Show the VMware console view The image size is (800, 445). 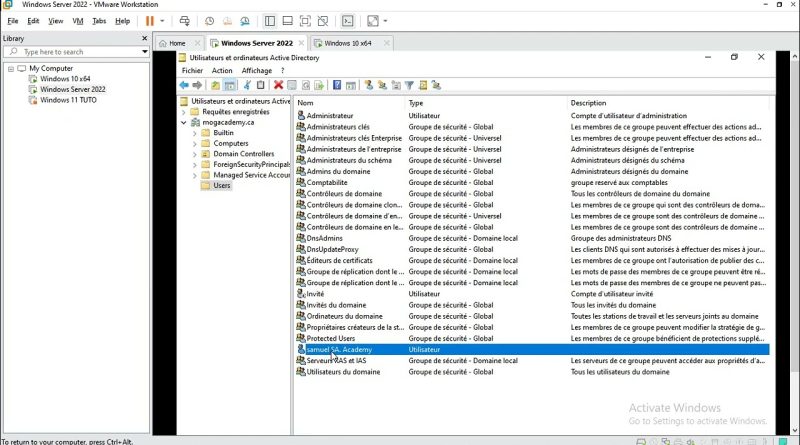[x=347, y=21]
